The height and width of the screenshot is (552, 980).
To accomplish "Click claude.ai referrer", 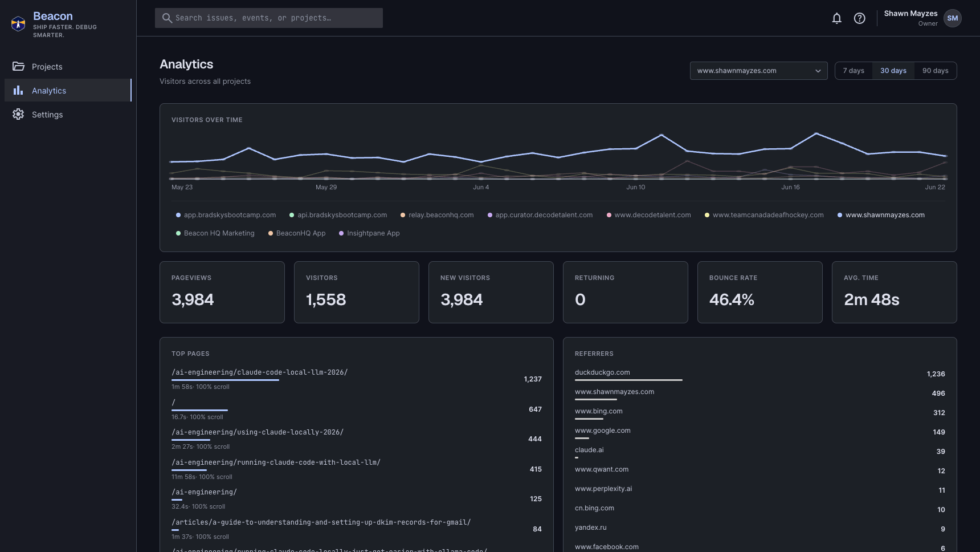I will (x=589, y=450).
